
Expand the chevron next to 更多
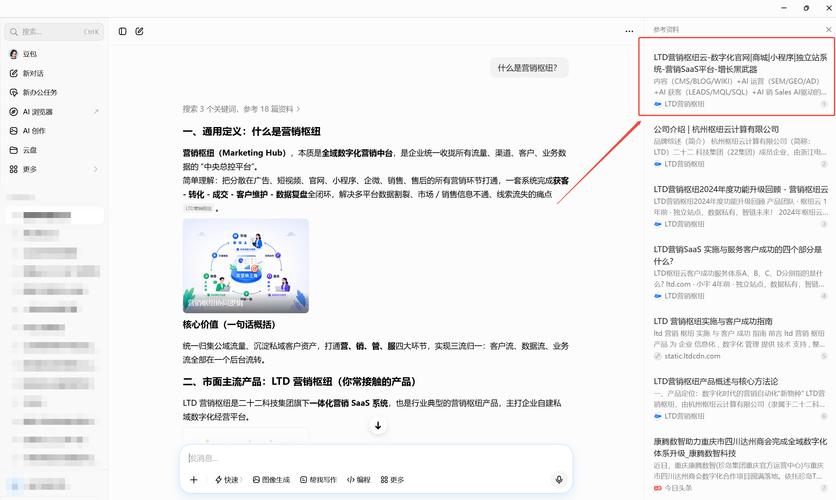coord(97,169)
